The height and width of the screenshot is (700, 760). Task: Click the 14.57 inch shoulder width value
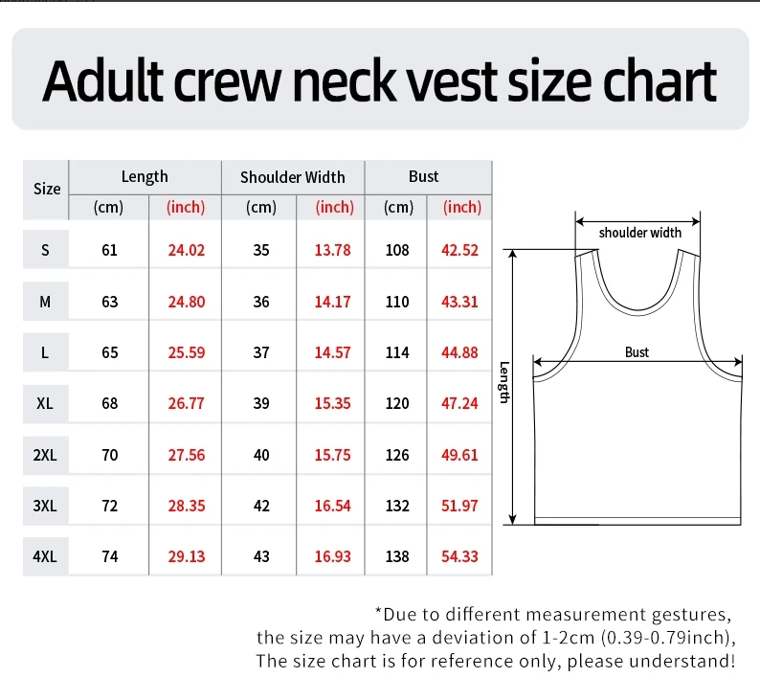[x=332, y=352]
